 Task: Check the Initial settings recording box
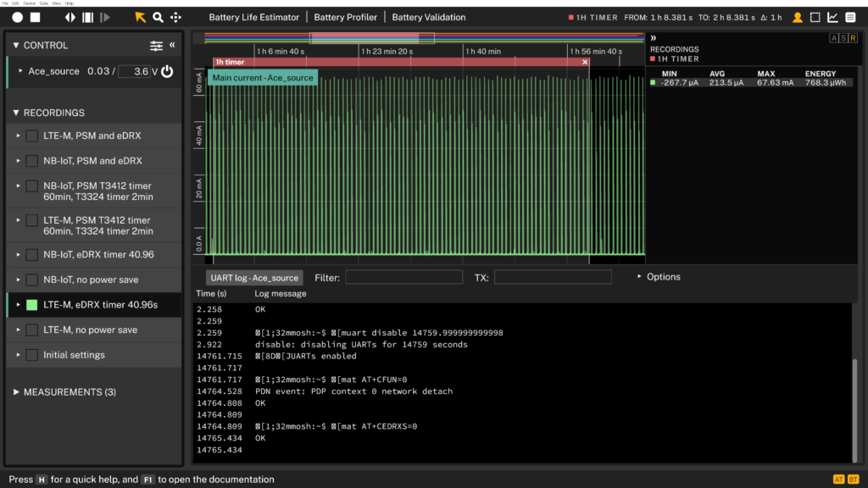point(31,355)
